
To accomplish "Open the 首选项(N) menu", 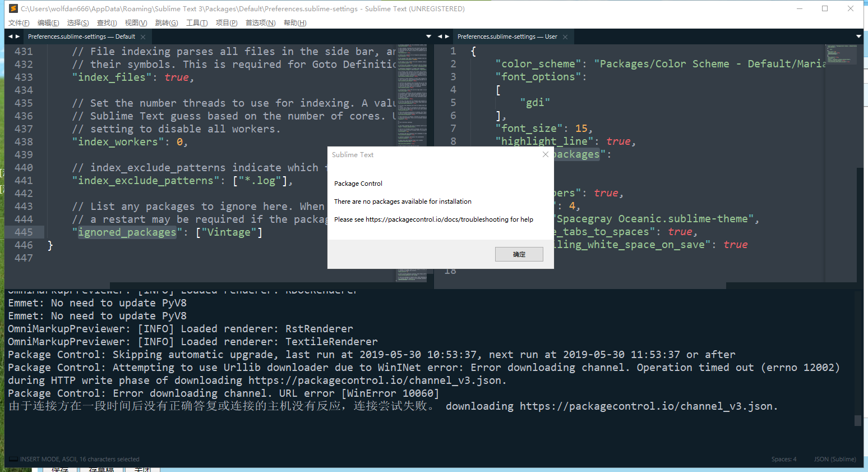I will coord(261,23).
